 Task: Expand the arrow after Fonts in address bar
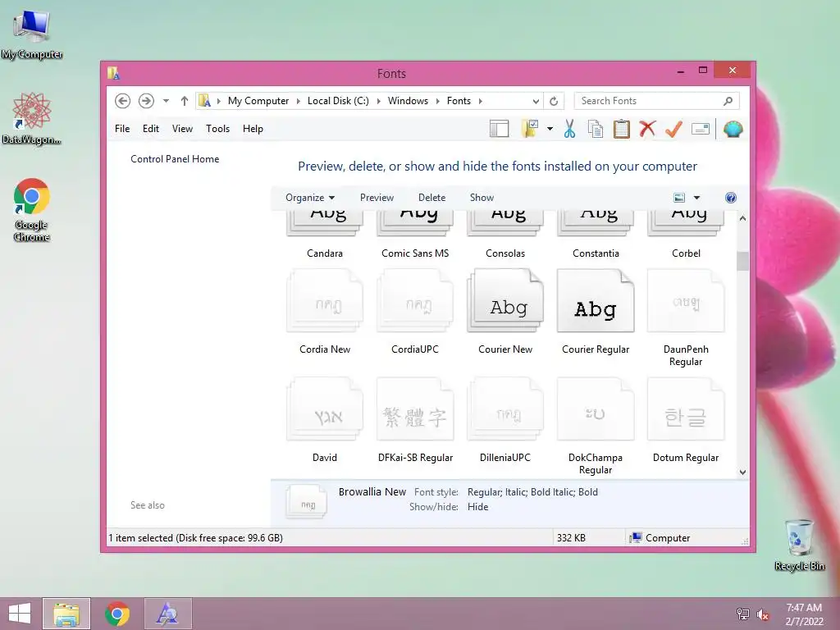481,101
